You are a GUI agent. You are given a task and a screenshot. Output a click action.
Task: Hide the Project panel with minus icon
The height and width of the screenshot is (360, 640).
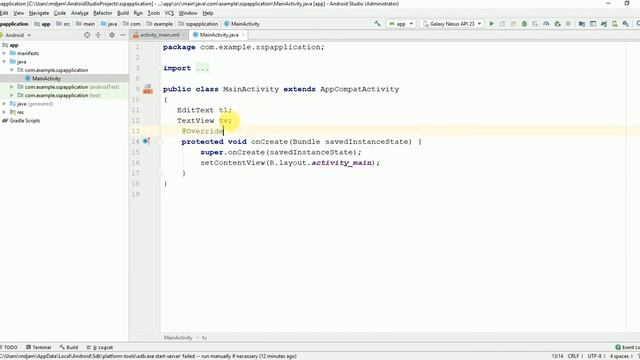pyautogui.click(x=123, y=35)
